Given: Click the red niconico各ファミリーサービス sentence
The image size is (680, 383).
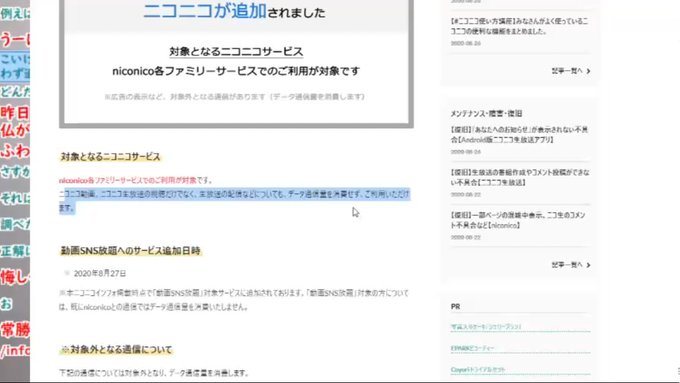Looking at the screenshot, I should point(136,180).
